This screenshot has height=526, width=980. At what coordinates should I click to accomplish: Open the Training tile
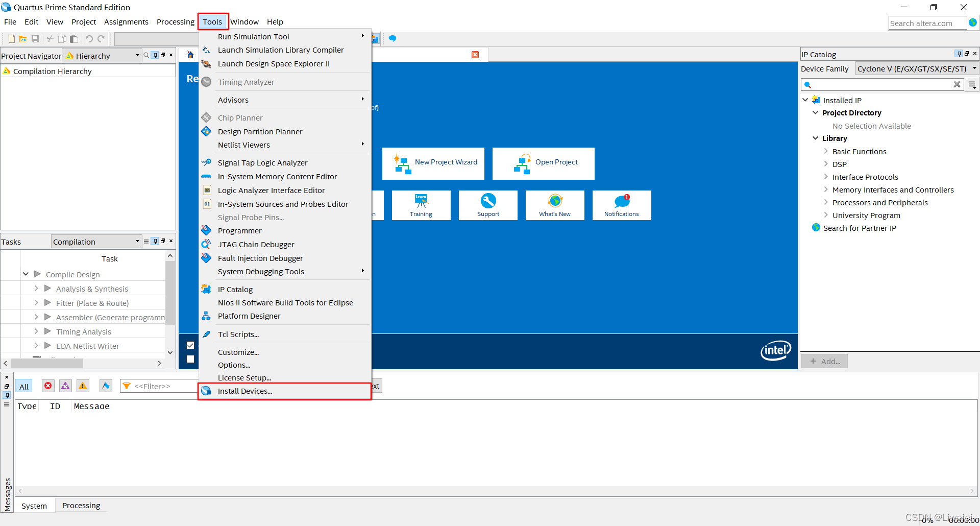pyautogui.click(x=421, y=205)
